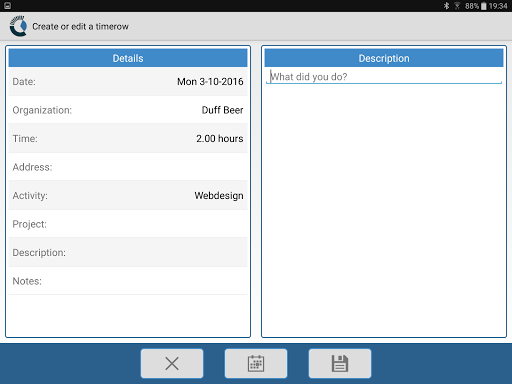Tap the 'Create or edit a timerow' title

tap(80, 26)
